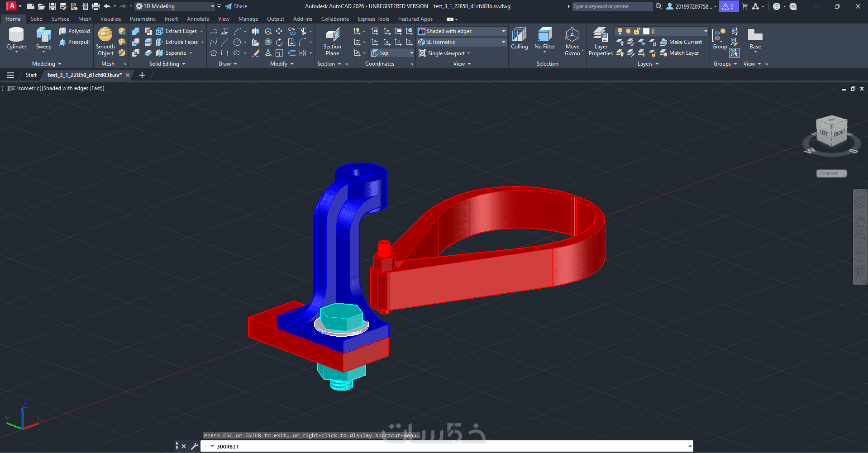Expand the 3D Modeling workspace dropdown

[x=212, y=6]
